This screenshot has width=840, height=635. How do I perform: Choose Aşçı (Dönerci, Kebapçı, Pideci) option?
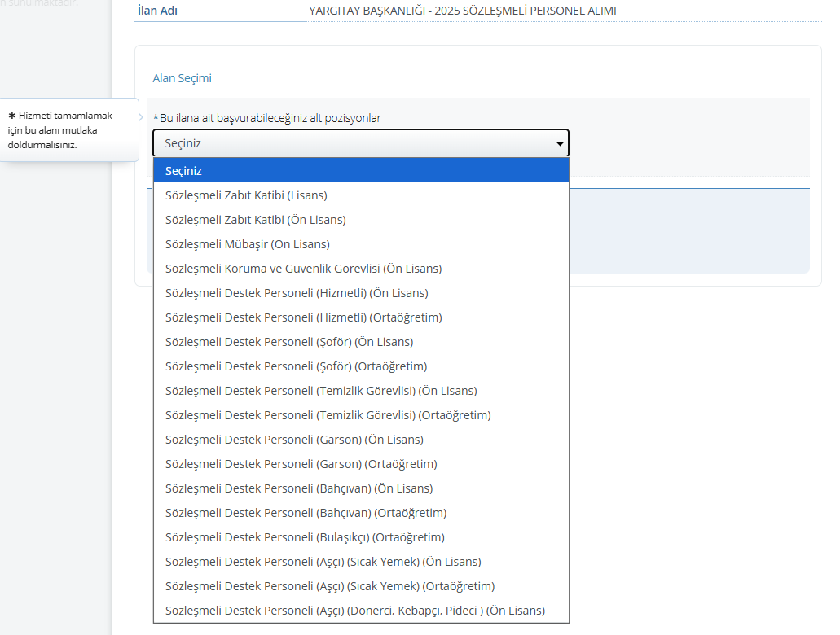tap(361, 611)
